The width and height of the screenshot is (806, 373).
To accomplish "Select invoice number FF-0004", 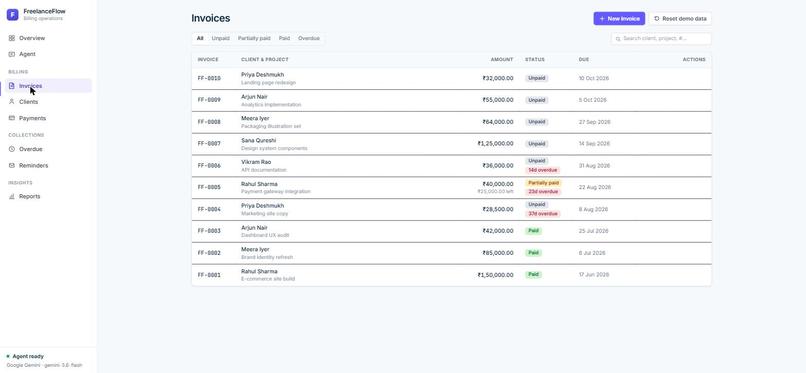I will pyautogui.click(x=209, y=209).
